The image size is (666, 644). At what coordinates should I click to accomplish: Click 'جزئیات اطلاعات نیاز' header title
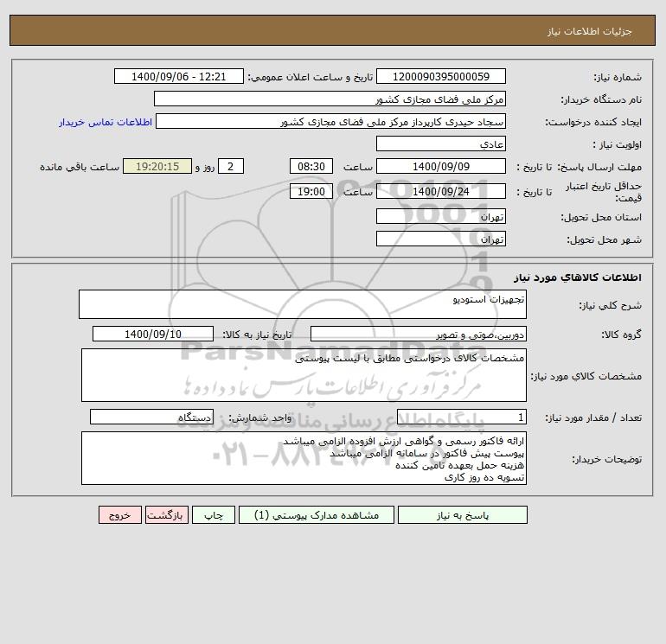[590, 31]
